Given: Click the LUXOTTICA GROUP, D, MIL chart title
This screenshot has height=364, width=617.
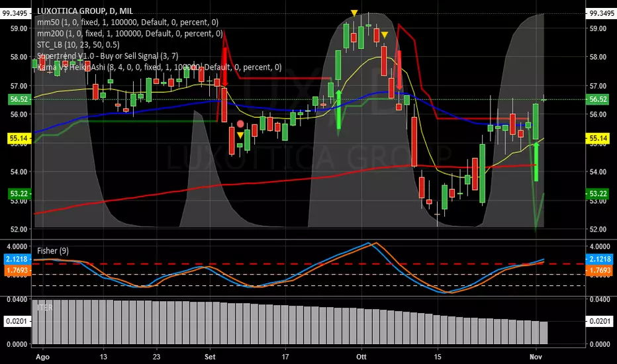Looking at the screenshot, I should pos(85,11).
